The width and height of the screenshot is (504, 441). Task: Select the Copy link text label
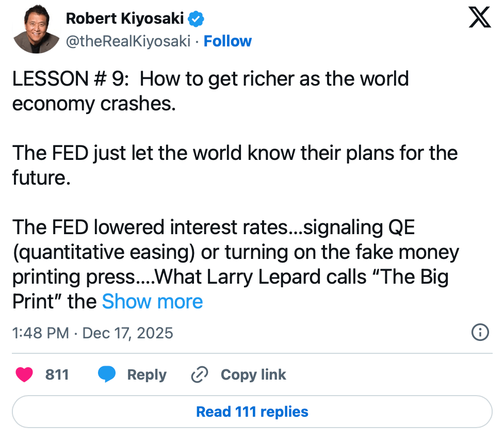(x=253, y=375)
